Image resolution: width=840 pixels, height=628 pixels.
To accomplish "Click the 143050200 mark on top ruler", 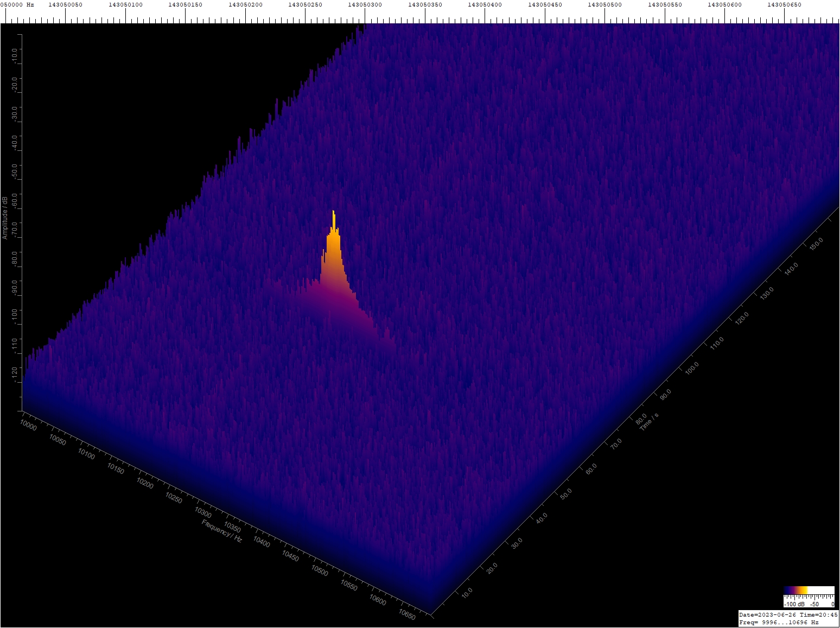I will click(x=245, y=4).
